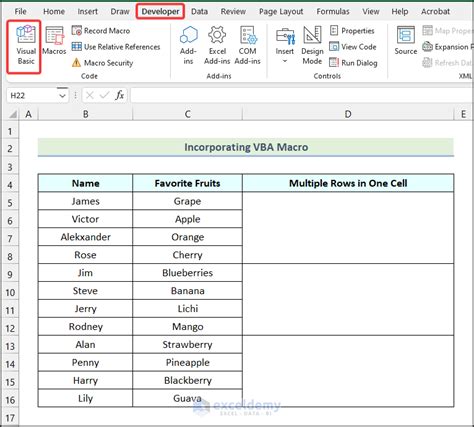This screenshot has width=474, height=427.
Task: Open Macro Security settings
Action: (x=102, y=63)
